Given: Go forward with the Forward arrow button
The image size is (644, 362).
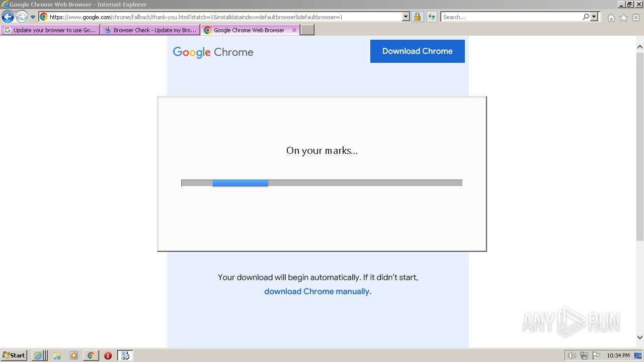Looking at the screenshot, I should tap(21, 17).
